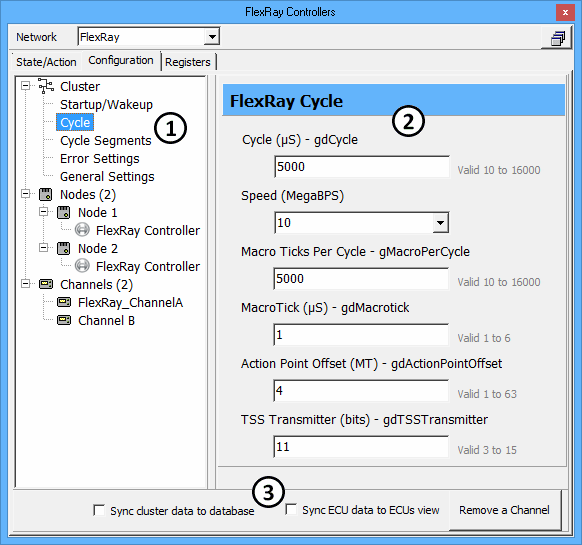The image size is (582, 545).
Task: Click the Cluster network icon in tree
Action: [x=46, y=86]
